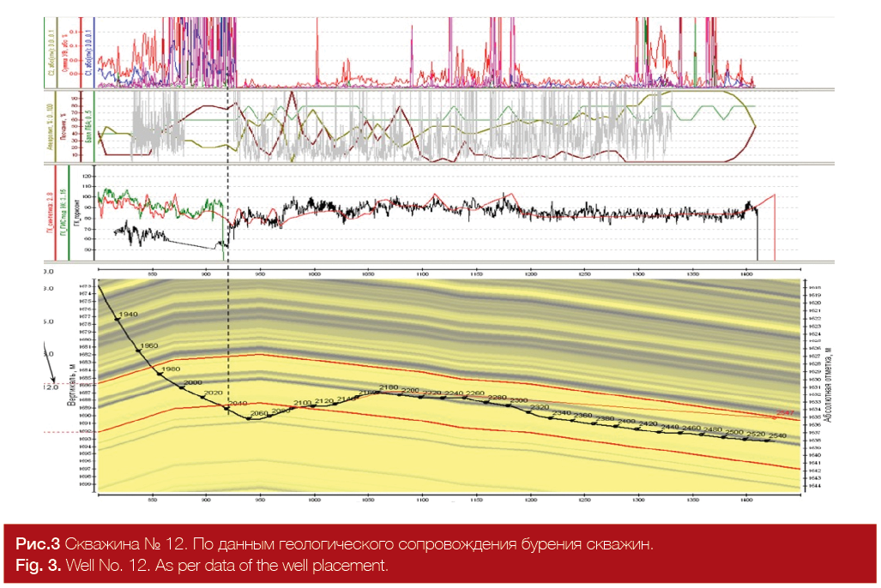Viewport: 881px width, 588px height.
Task: Select the 'Вертикаль, м' vertical axis title
Action: (71, 384)
